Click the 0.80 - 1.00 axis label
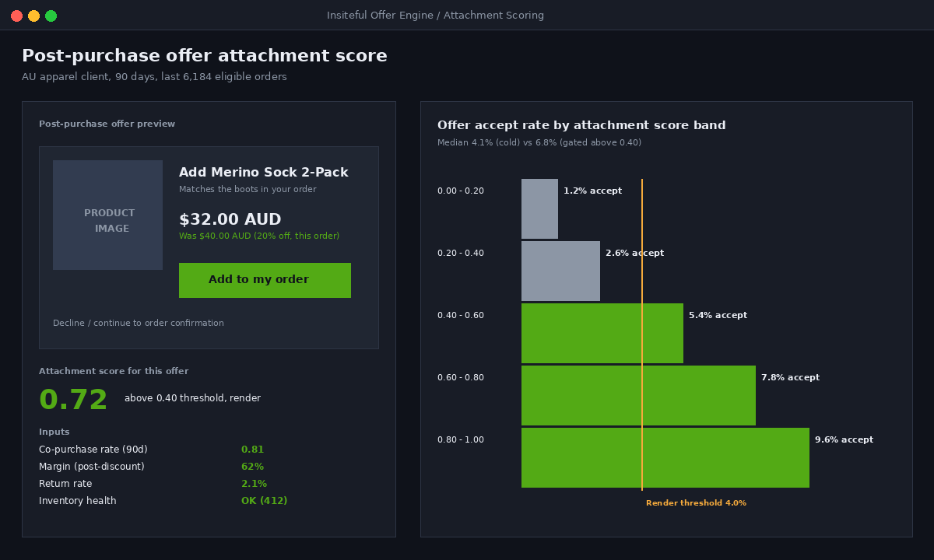The image size is (934, 560). (461, 439)
